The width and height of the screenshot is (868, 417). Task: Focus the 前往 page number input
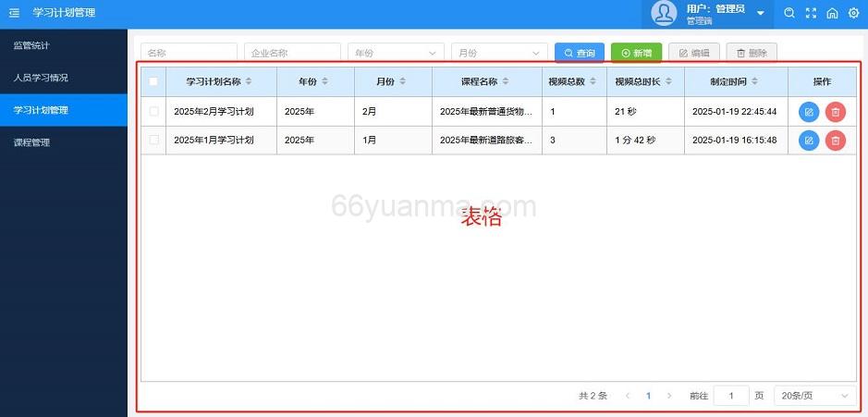tap(731, 396)
